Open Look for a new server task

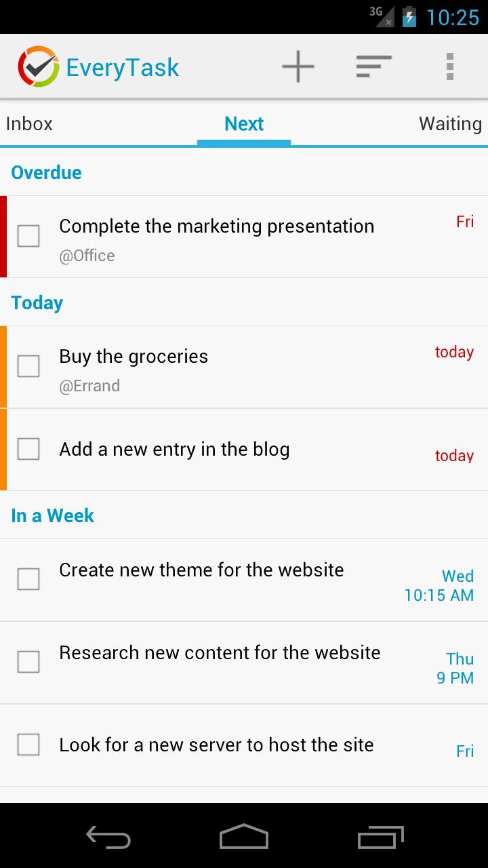(216, 745)
